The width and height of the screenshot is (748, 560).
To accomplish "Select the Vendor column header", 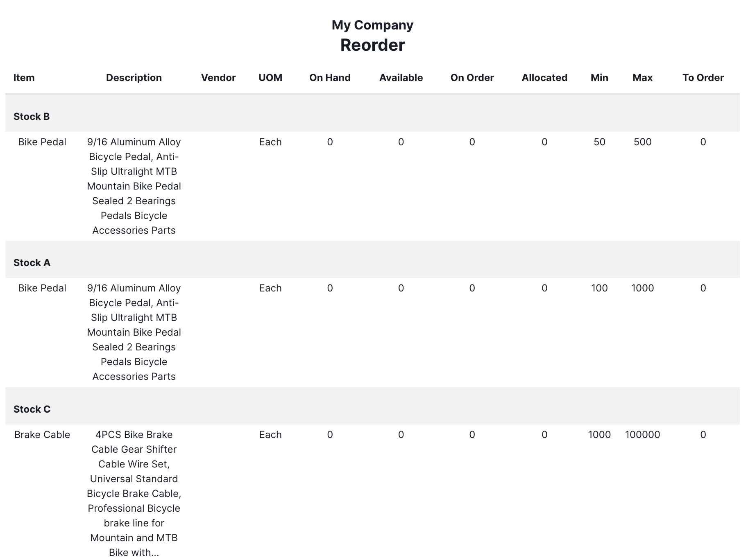I will [218, 78].
